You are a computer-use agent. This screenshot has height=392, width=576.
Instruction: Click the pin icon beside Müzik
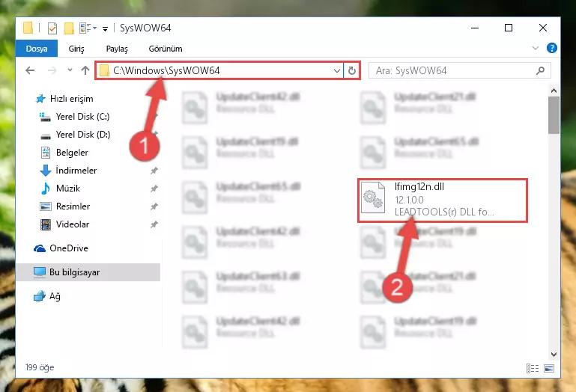tap(154, 189)
